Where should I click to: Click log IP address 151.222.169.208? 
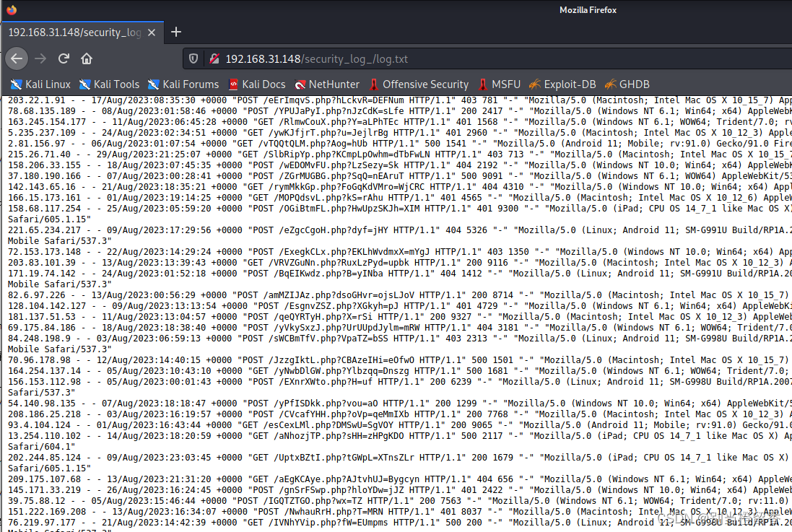46,512
